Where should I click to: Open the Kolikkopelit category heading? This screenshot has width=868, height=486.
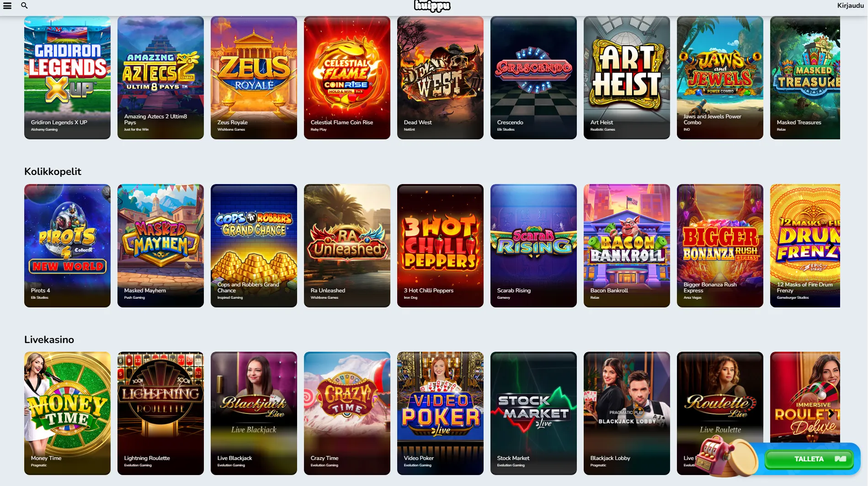pyautogui.click(x=53, y=172)
